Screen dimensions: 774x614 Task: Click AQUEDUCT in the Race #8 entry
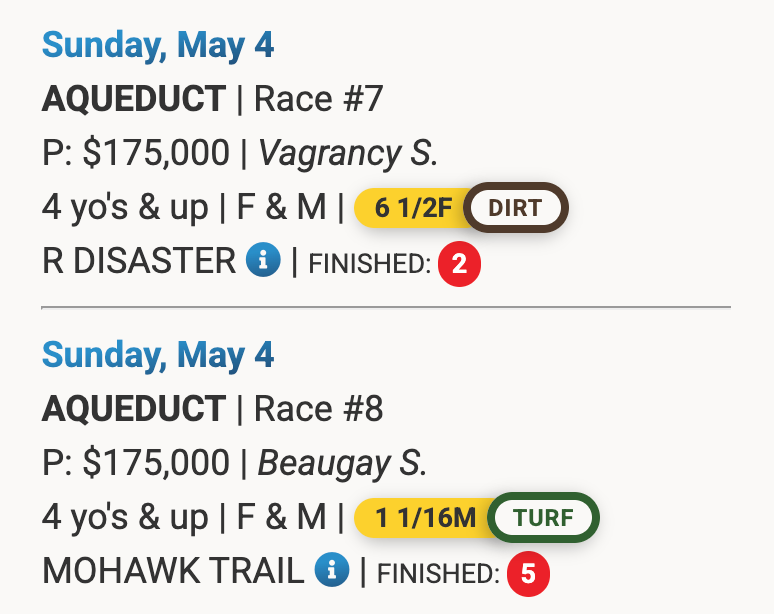click(x=134, y=410)
